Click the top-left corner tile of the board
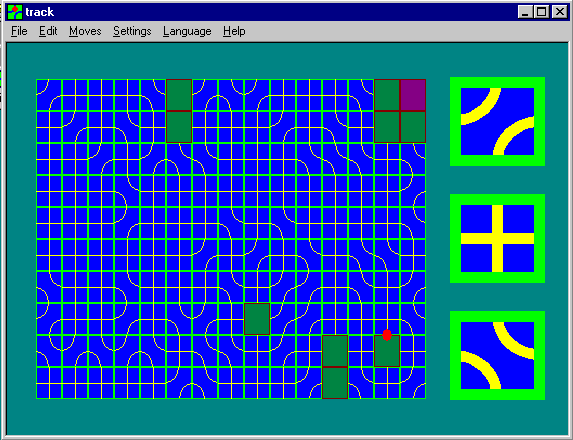The image size is (573, 440). (x=49, y=95)
